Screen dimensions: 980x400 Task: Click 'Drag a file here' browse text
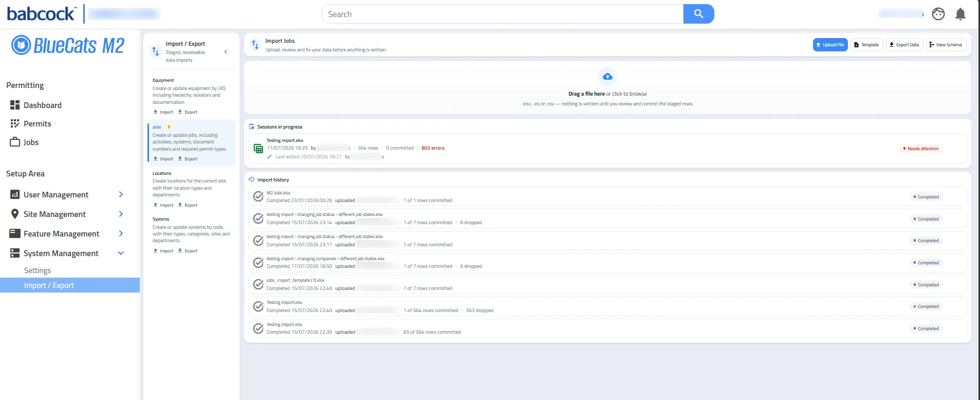(607, 94)
